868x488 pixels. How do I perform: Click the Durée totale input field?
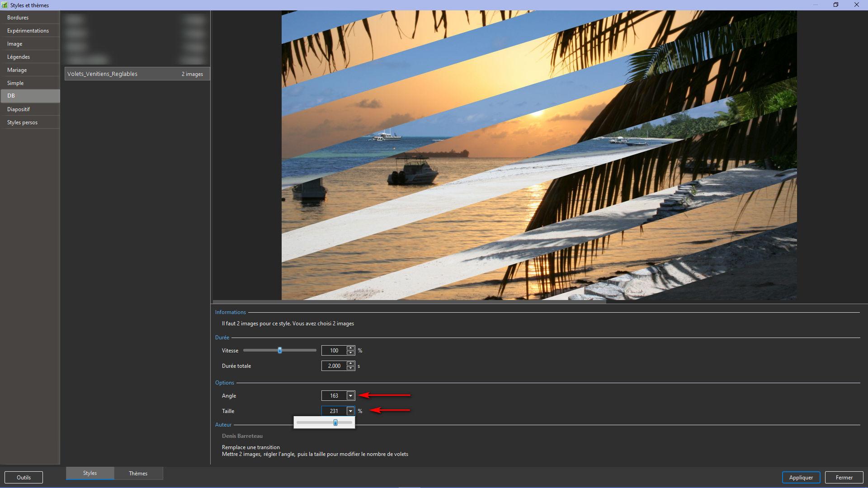pos(334,366)
